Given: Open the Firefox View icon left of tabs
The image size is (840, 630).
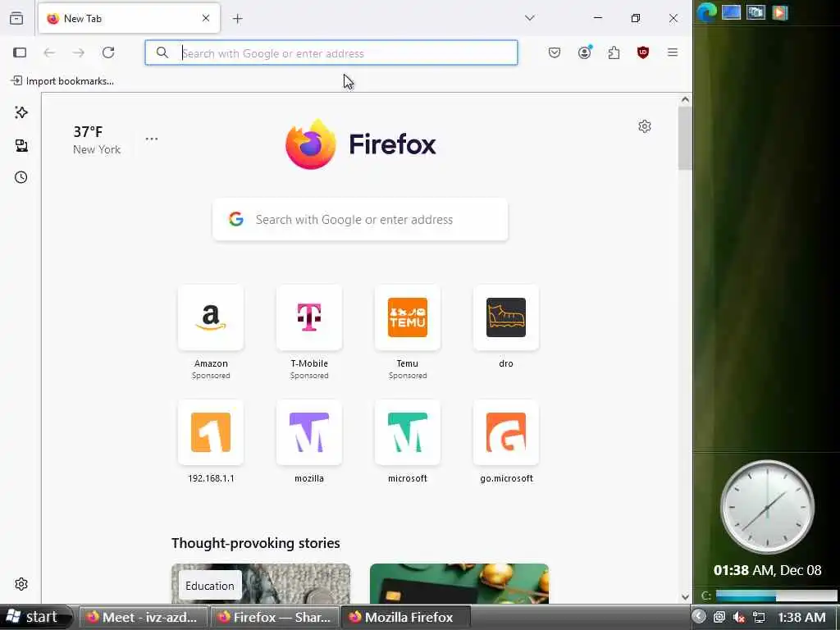Looking at the screenshot, I should pyautogui.click(x=16, y=18).
